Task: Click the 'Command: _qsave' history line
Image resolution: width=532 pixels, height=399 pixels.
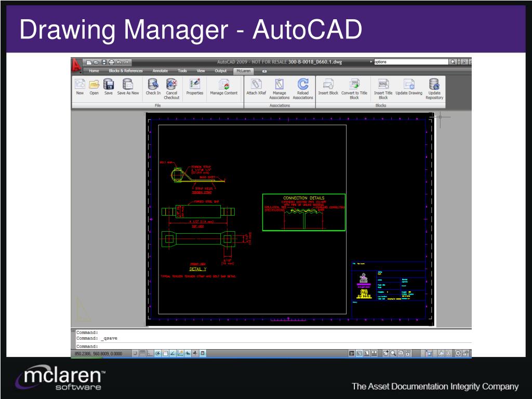Action: click(x=97, y=338)
